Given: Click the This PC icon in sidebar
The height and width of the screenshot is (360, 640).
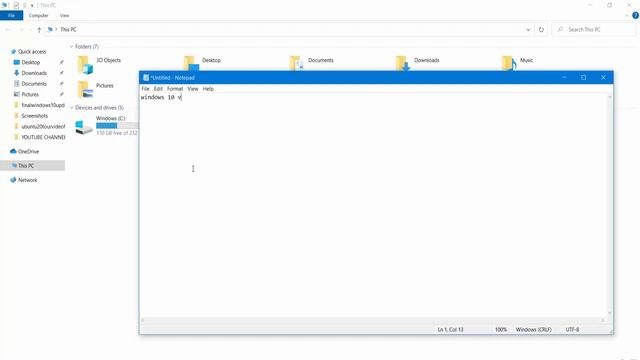Looking at the screenshot, I should 14,165.
